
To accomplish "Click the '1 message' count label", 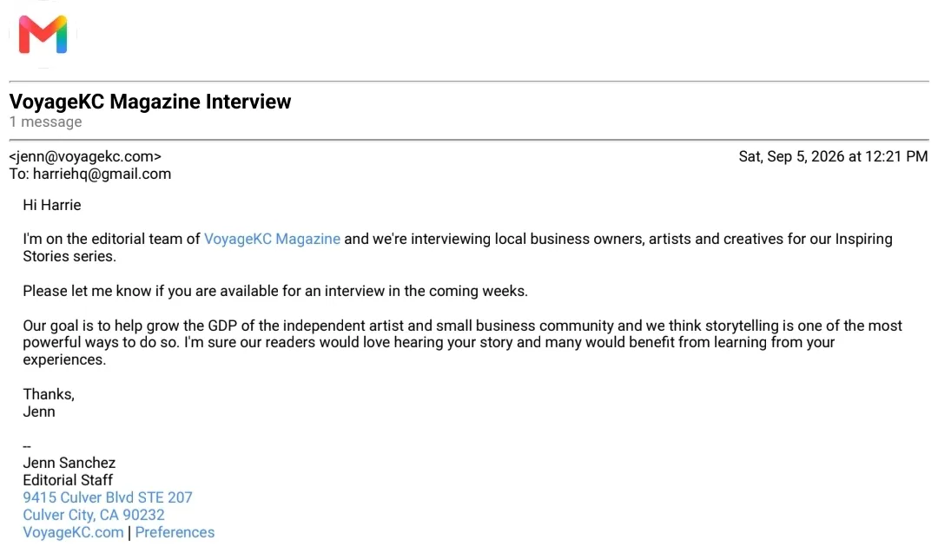I will [45, 122].
